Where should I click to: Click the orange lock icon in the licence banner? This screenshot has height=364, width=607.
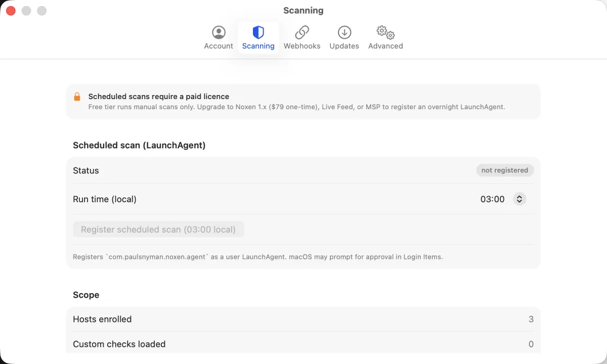[x=77, y=97]
